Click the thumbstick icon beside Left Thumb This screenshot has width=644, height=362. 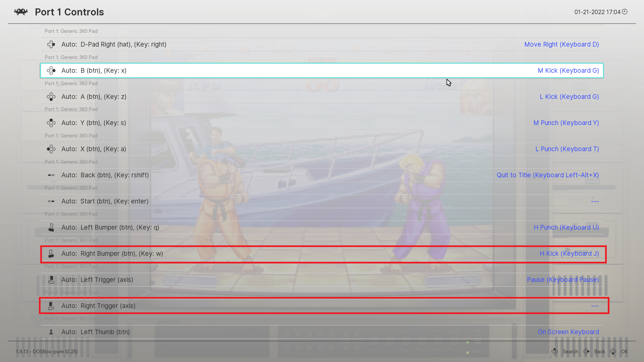click(51, 332)
